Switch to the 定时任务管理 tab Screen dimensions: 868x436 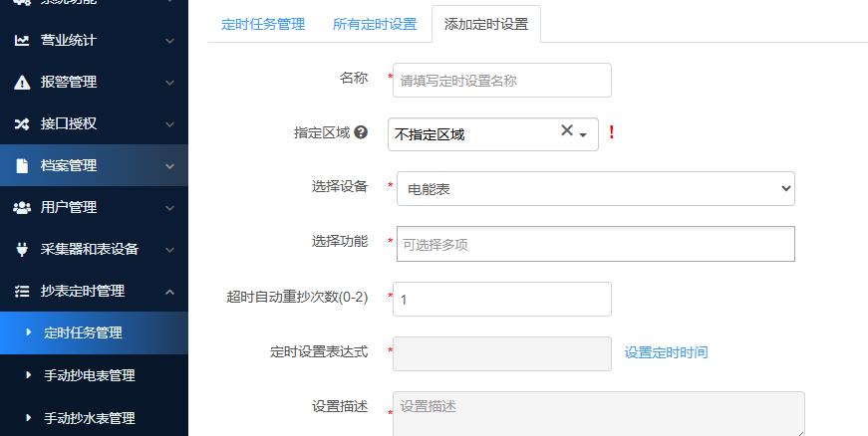(264, 24)
